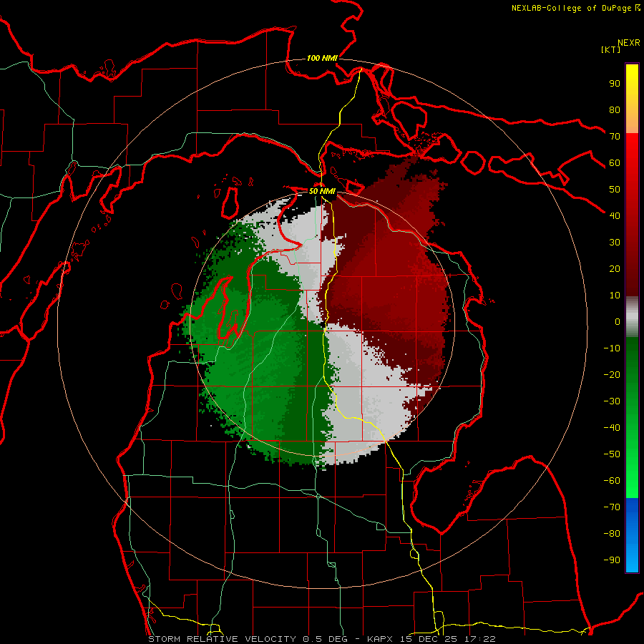
Task: Click the 80 value on the velocity scale
Action: 615,109
